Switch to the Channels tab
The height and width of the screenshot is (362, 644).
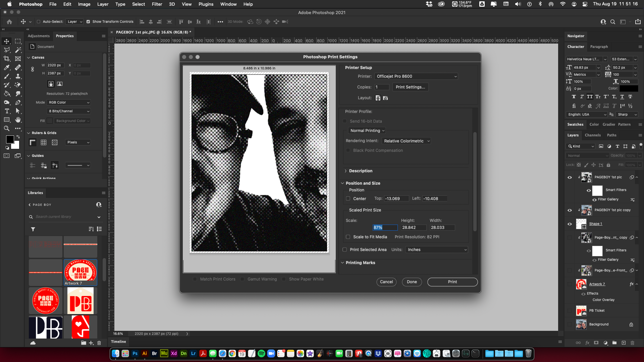[592, 135]
